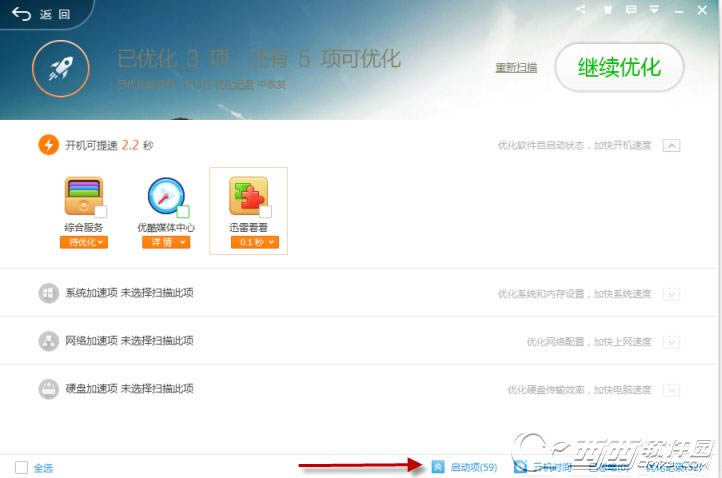Screen dimensions: 722x478
Task: Click the 已优化 3 项 header title text
Action: click(259, 59)
